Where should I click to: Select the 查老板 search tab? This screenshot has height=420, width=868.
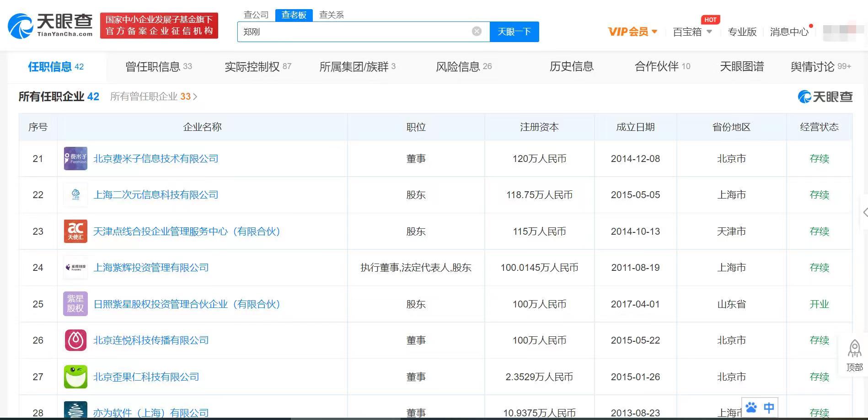(294, 15)
